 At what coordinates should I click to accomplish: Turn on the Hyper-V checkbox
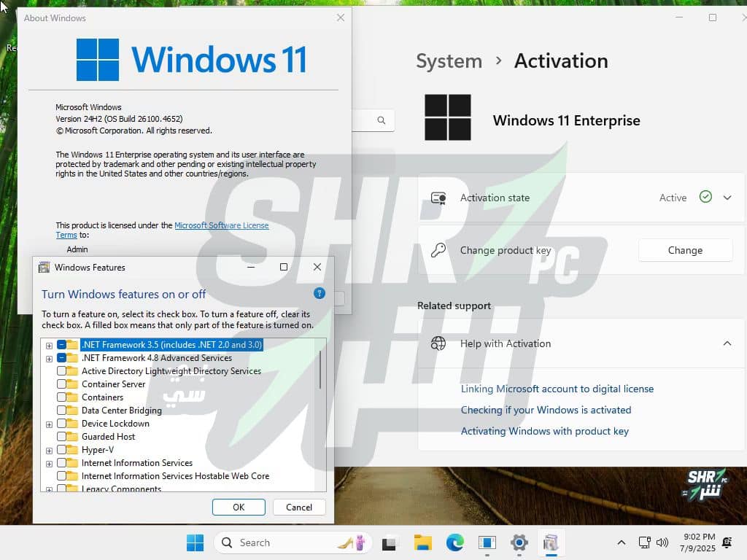point(61,449)
